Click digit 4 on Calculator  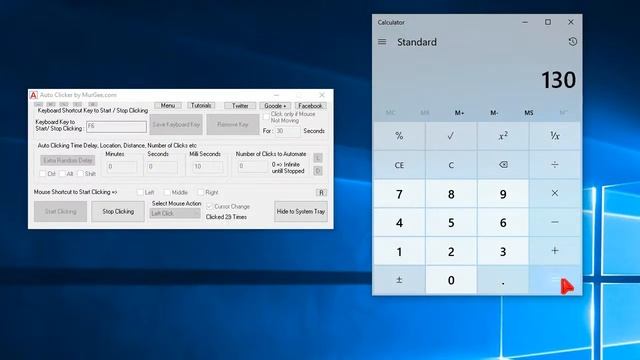(399, 222)
